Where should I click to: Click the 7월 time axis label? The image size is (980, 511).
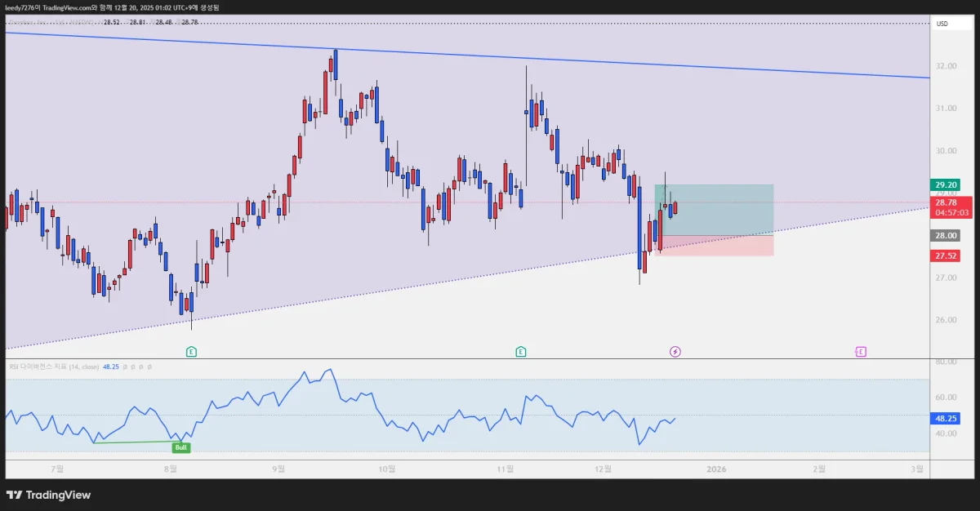click(x=56, y=469)
